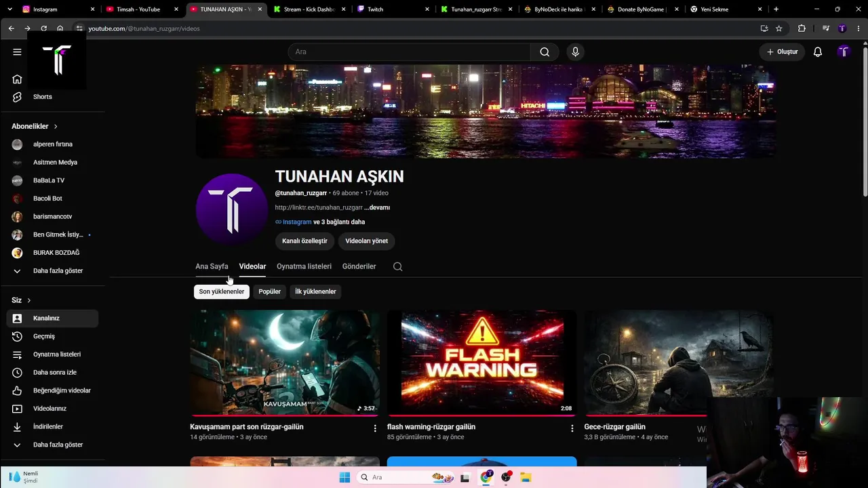This screenshot has height=488, width=868.
Task: Open the Instagram channel link
Action: tap(297, 222)
